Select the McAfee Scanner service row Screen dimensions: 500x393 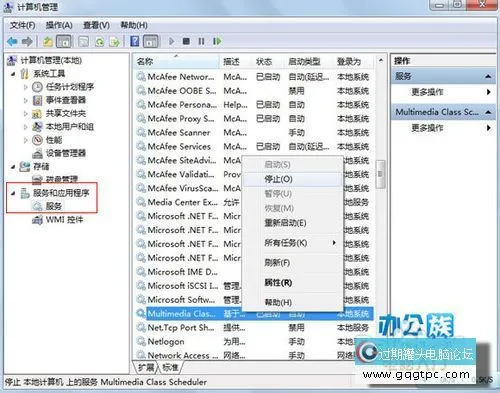tap(254, 133)
